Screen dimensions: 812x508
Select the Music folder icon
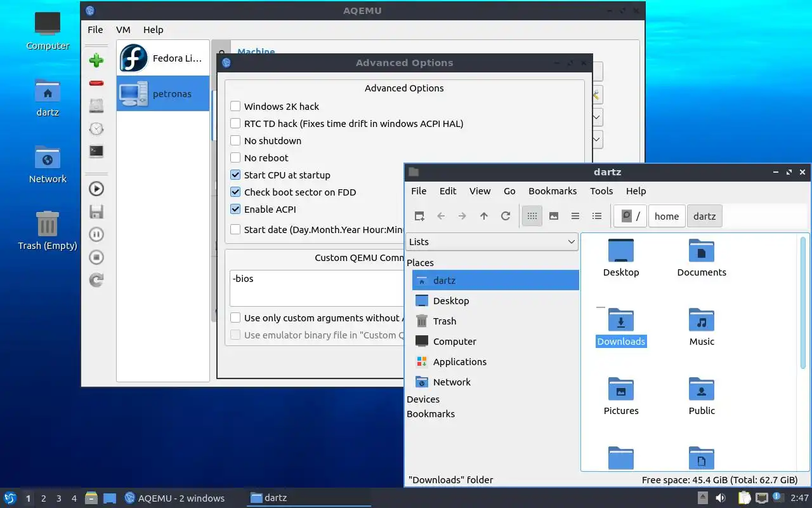click(x=702, y=320)
